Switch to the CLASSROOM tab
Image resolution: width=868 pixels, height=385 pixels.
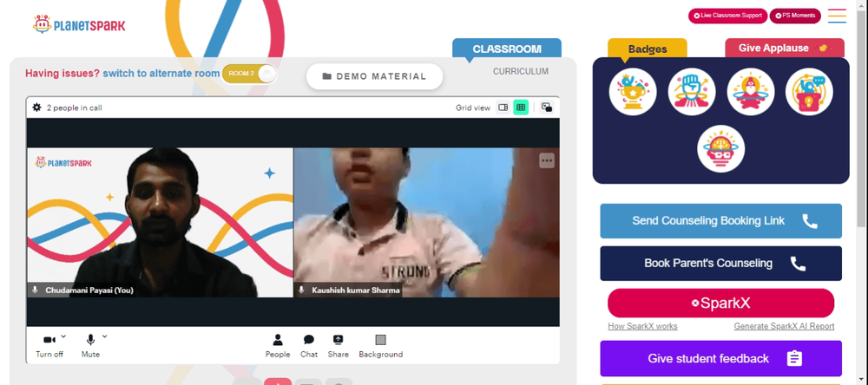point(507,49)
